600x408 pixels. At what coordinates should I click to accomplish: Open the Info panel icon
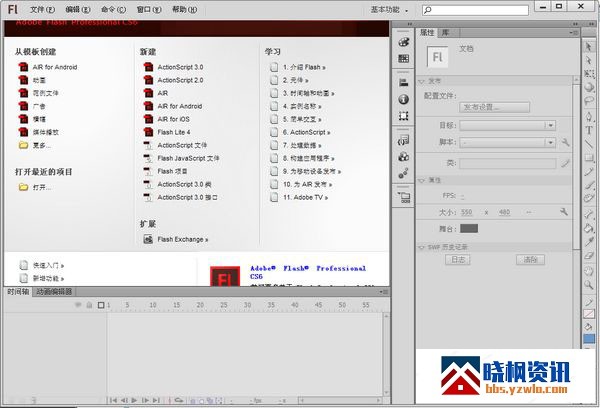pyautogui.click(x=403, y=99)
